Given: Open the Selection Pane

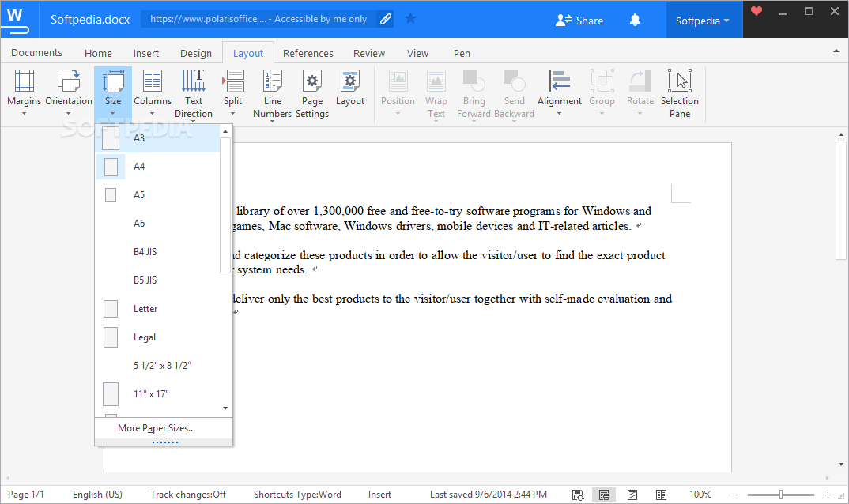Looking at the screenshot, I should (680, 94).
